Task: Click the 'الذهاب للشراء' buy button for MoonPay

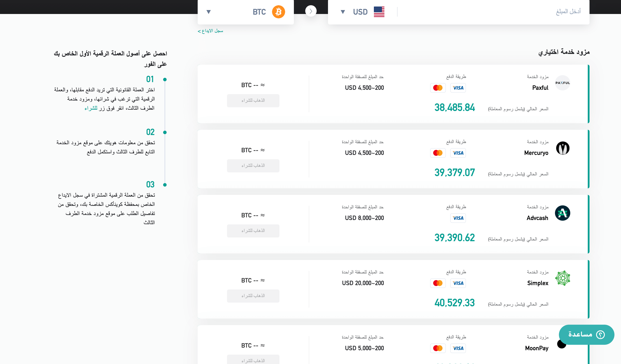Action: [253, 359]
